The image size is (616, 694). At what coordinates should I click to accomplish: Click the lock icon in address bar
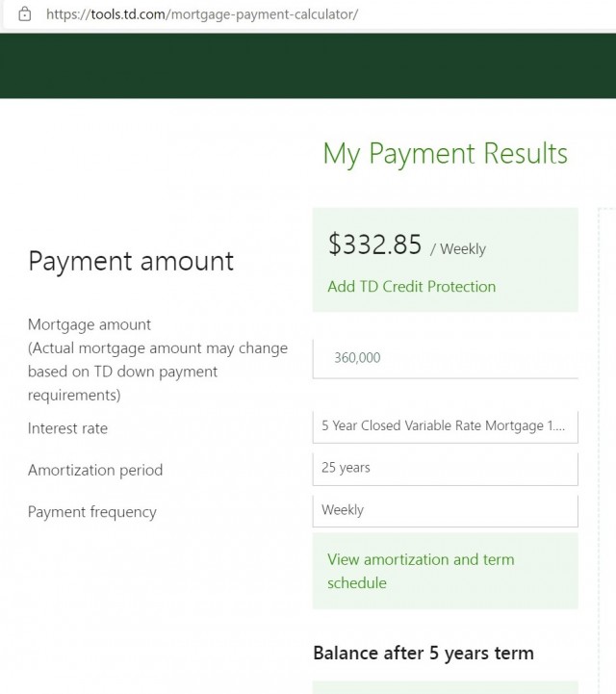[25, 14]
